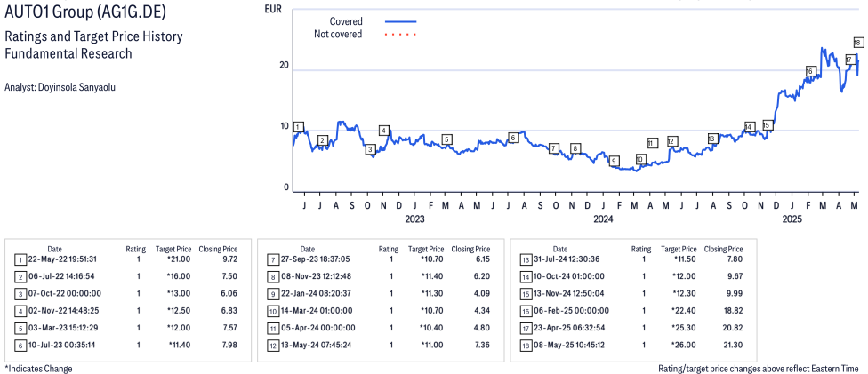Click chart marker 9 near January 2024
Screen dimensions: 868x374
coord(614,161)
